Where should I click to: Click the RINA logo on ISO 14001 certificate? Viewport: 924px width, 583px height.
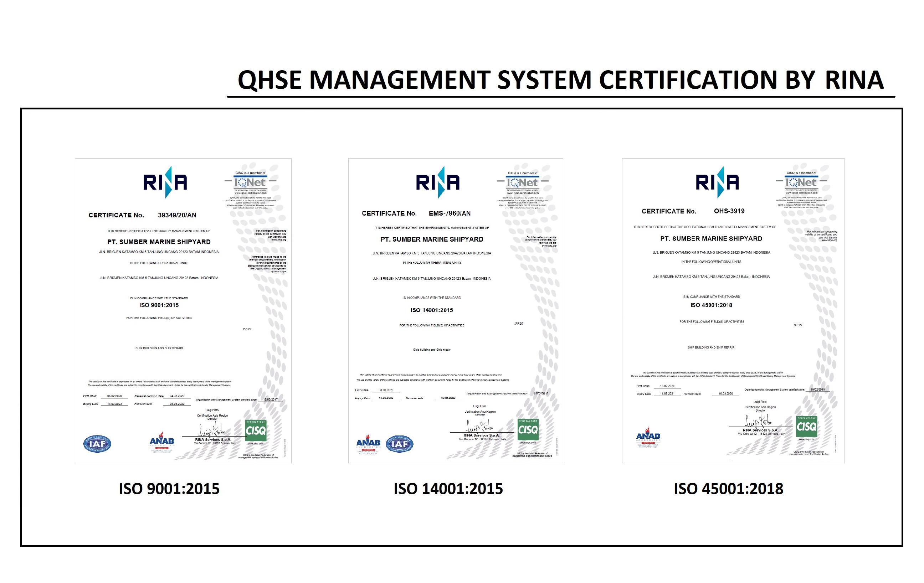(x=438, y=182)
